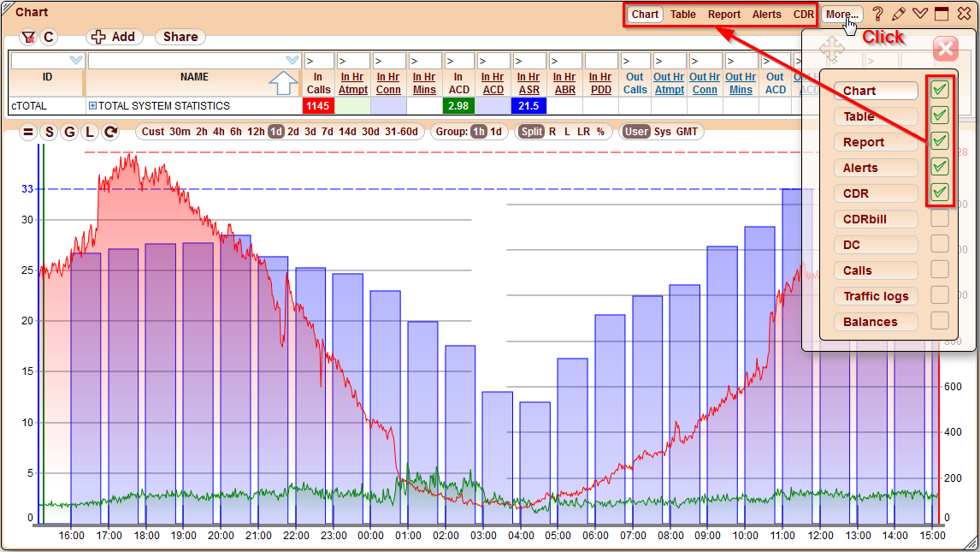Click the Add button with plus icon
The width and height of the screenshot is (980, 552).
tap(114, 37)
